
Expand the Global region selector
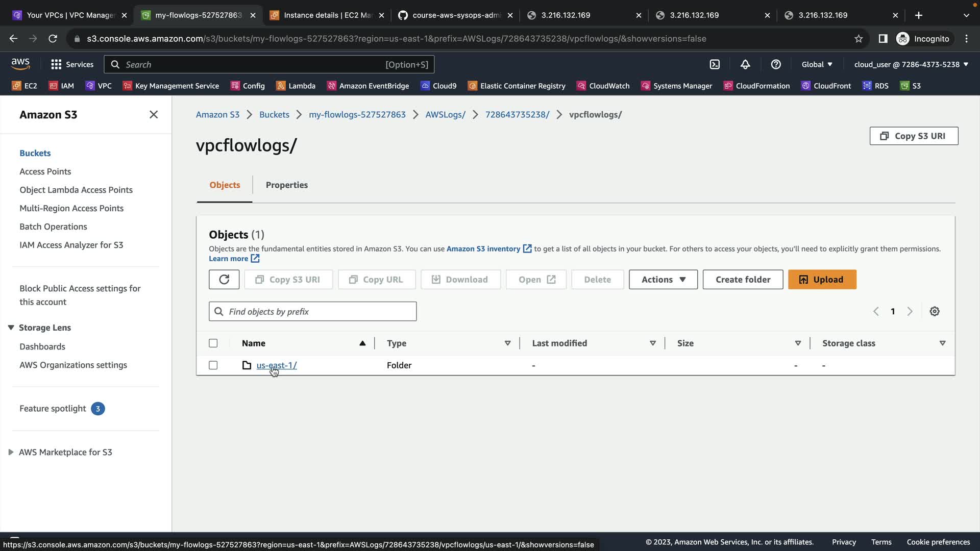[x=817, y=64]
